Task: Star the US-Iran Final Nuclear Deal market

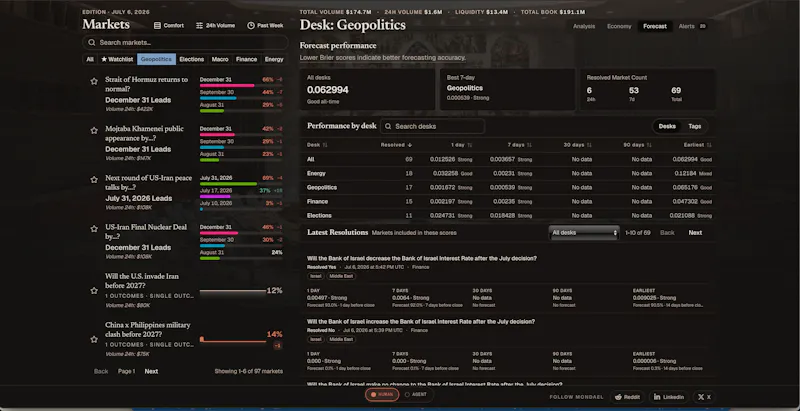Action: [94, 229]
